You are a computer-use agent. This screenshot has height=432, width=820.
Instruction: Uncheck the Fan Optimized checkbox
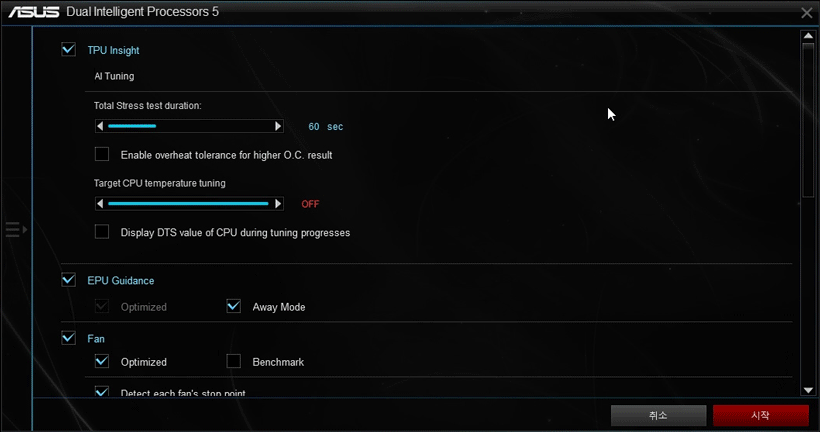[102, 361]
